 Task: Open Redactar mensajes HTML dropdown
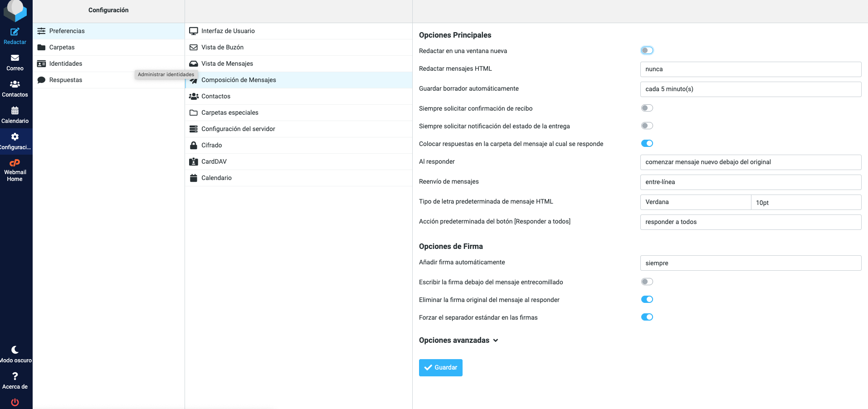point(750,69)
